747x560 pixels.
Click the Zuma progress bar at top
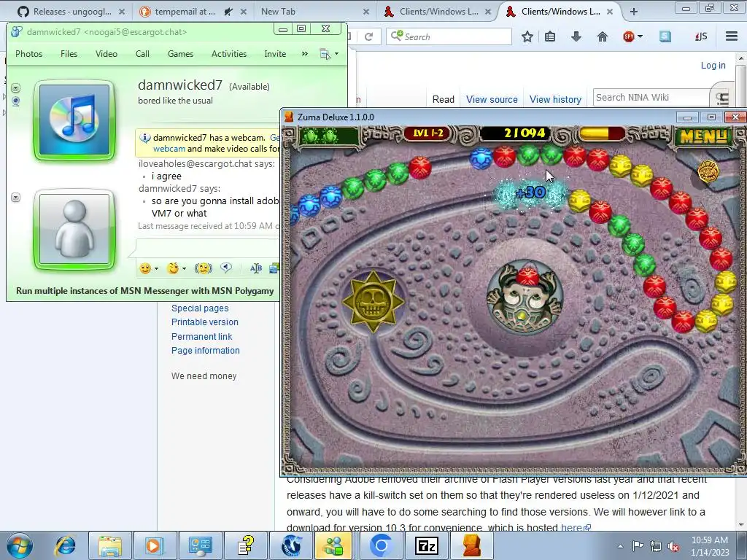tap(601, 133)
